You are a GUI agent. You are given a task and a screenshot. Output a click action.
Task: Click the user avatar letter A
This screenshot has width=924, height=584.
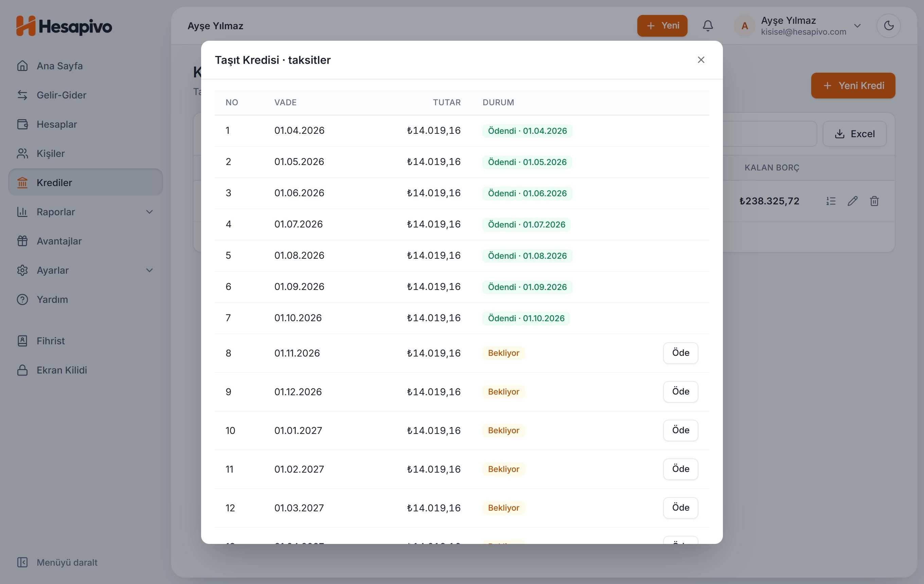tap(744, 26)
